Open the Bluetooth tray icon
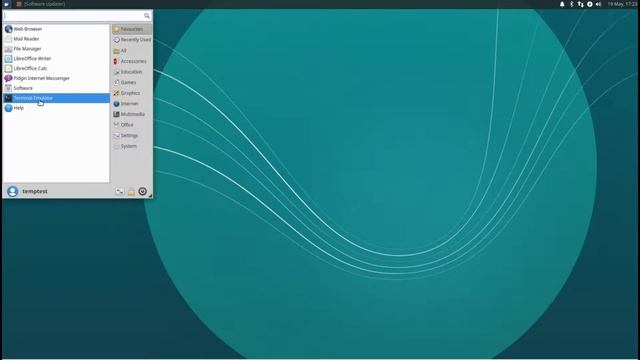 tap(571, 4)
